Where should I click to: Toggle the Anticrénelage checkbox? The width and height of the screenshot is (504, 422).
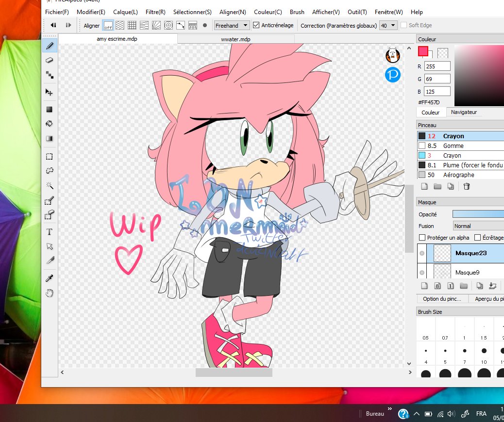(256, 25)
